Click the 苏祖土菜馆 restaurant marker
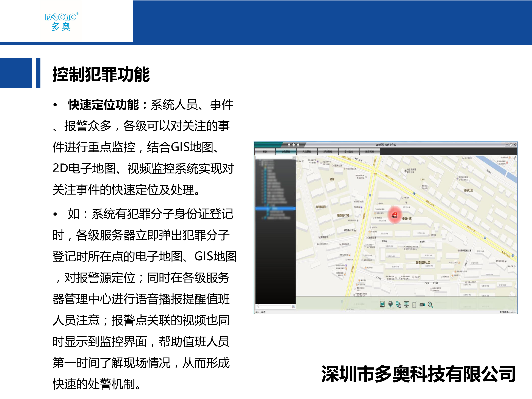Viewport: 532px width, 399px height. [356, 284]
